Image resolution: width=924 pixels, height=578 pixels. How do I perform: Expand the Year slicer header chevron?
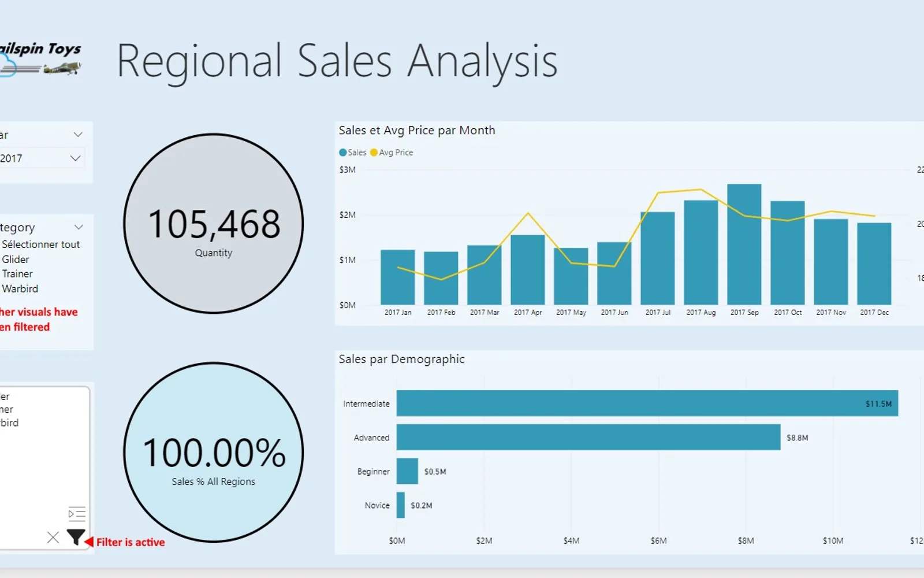(x=78, y=135)
